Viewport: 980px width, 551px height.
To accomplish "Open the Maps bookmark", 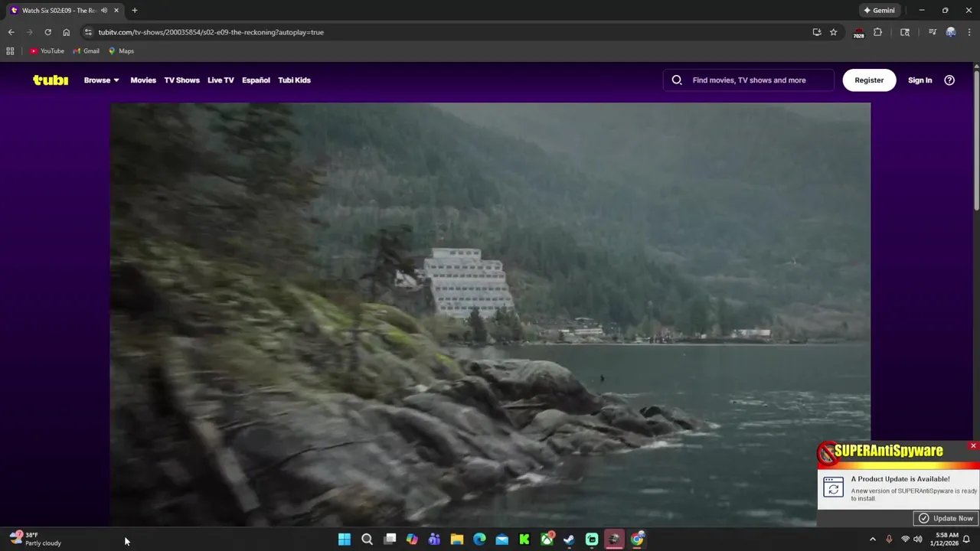I will coord(121,51).
